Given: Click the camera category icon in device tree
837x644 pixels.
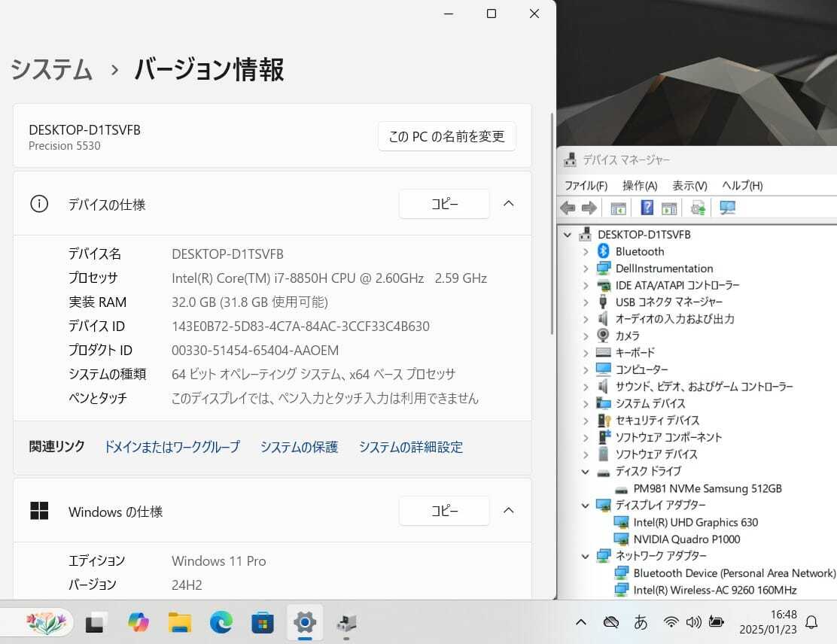Looking at the screenshot, I should point(603,335).
